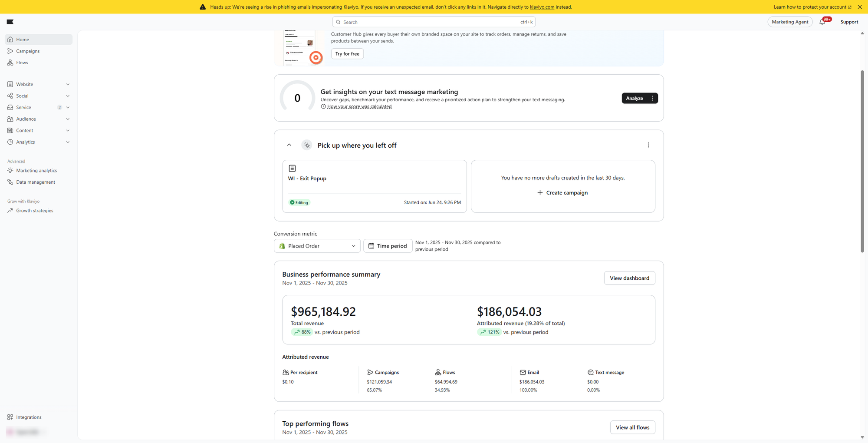The width and height of the screenshot is (868, 443).
Task: Click the plus icon beside Create campaign
Action: click(x=540, y=192)
